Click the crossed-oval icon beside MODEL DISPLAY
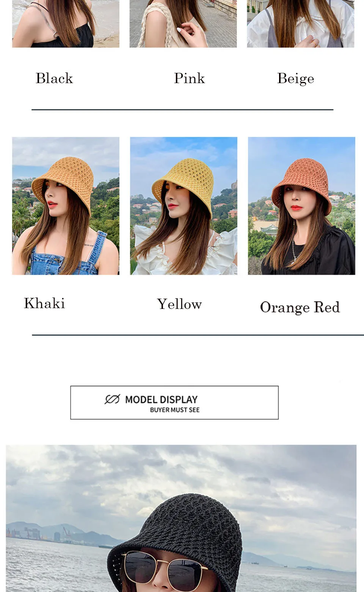364x592 pixels. click(112, 399)
